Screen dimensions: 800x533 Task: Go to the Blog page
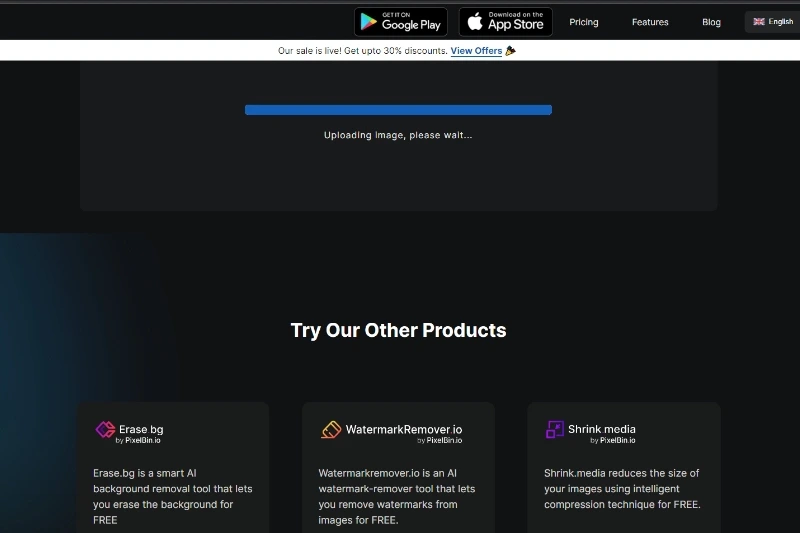click(711, 22)
